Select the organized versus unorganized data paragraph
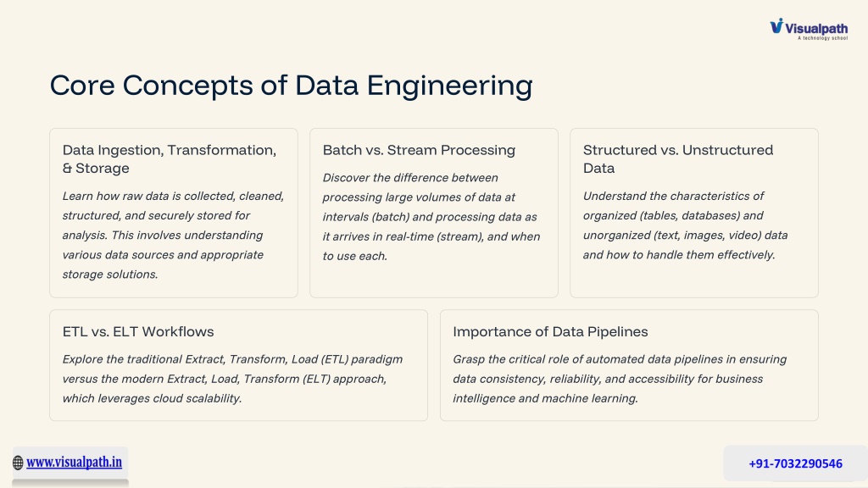The width and height of the screenshot is (868, 488). click(685, 225)
